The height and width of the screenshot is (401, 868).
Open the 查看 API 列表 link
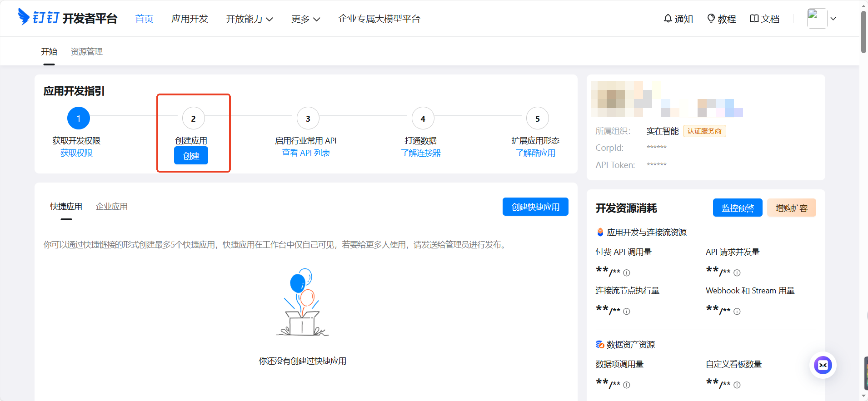(306, 153)
